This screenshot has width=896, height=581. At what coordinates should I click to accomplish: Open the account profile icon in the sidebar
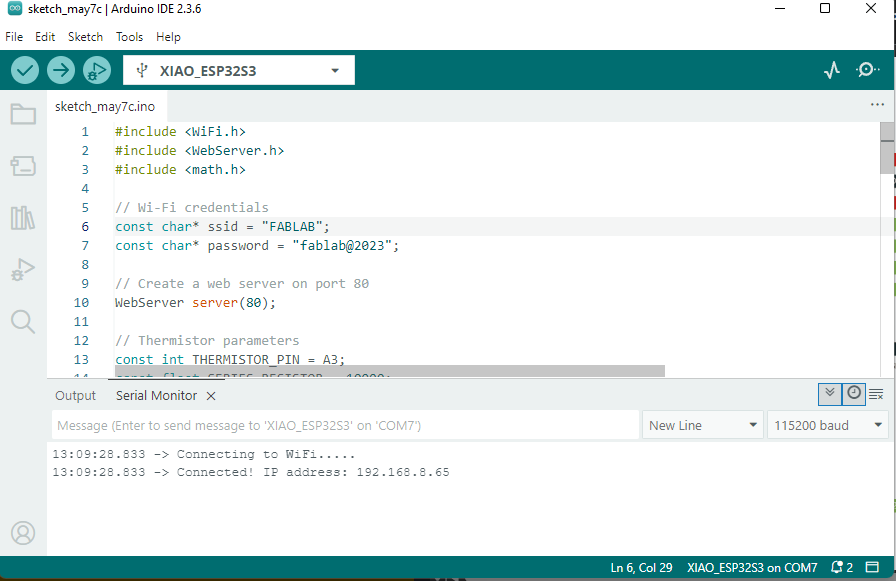coord(23,533)
